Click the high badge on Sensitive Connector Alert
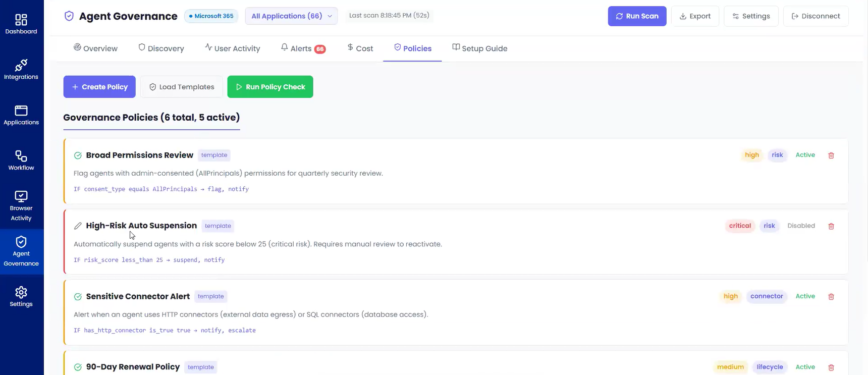The width and height of the screenshot is (868, 375). [x=731, y=296]
